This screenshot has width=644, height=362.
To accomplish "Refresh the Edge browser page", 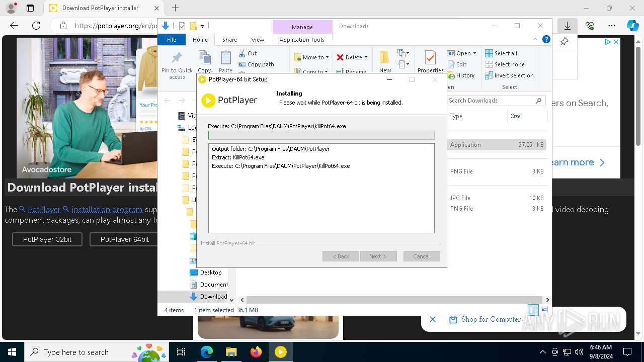I will tap(36, 26).
